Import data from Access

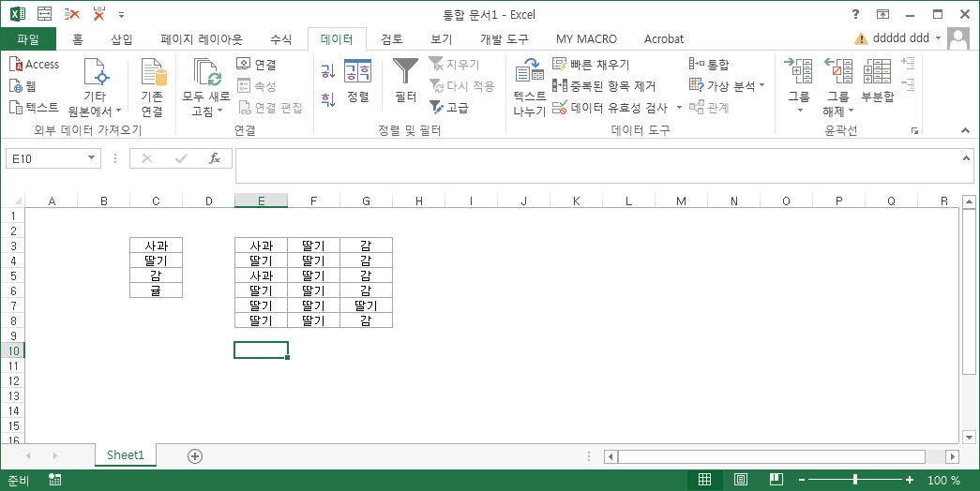[x=35, y=64]
